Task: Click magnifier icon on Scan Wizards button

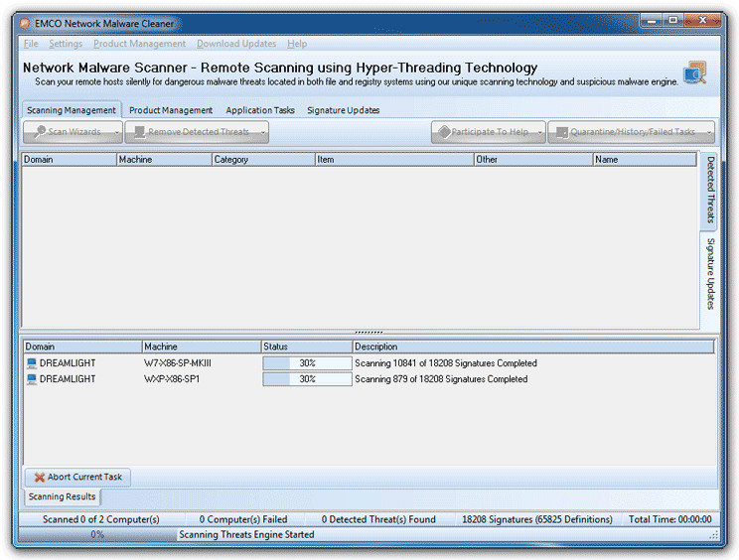Action: click(40, 132)
